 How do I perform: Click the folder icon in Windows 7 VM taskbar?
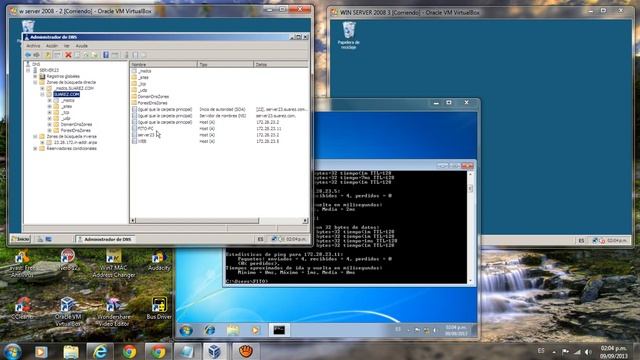pos(233,330)
